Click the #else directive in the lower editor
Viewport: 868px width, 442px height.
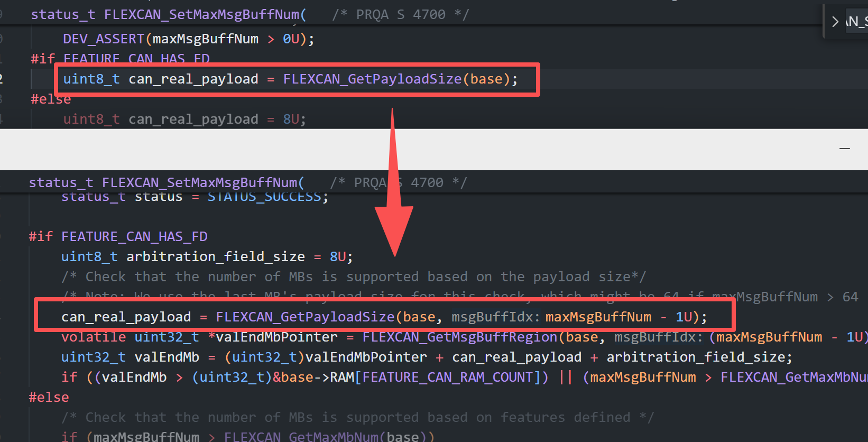49,398
